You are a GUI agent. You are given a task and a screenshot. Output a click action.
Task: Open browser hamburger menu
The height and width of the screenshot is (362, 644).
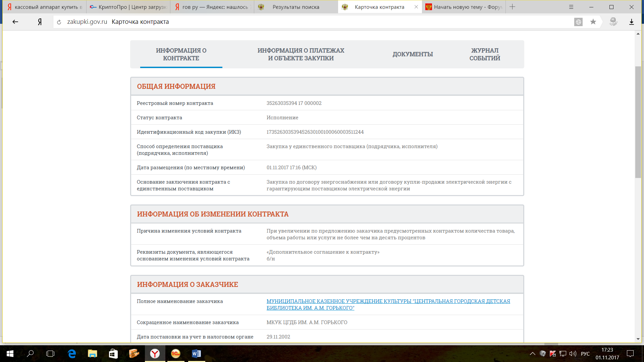click(x=571, y=7)
